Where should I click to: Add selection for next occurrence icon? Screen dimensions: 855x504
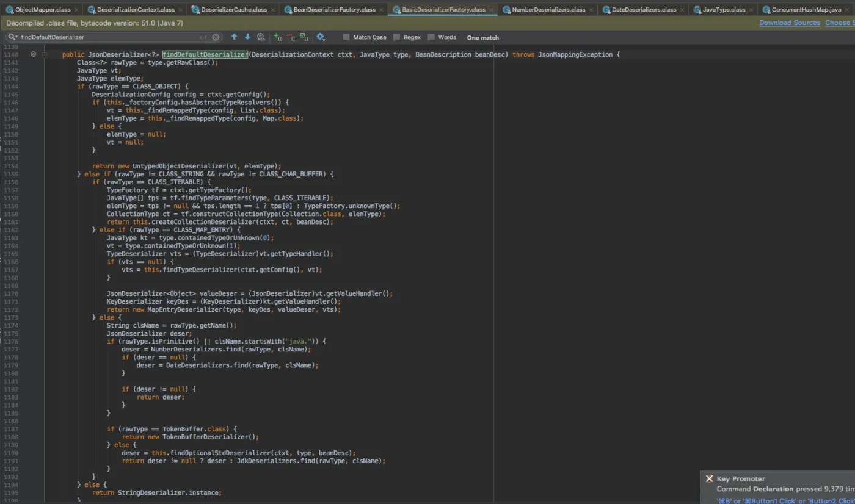click(278, 37)
